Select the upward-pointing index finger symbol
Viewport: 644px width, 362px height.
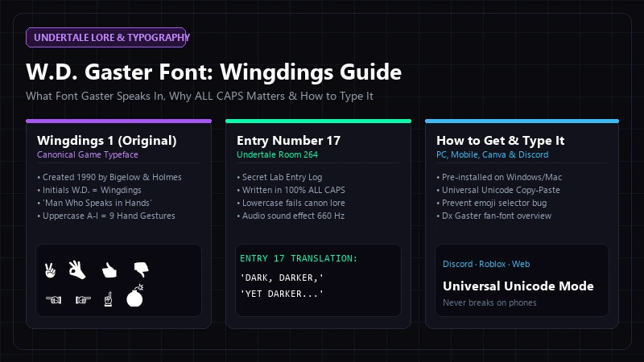coord(109,299)
